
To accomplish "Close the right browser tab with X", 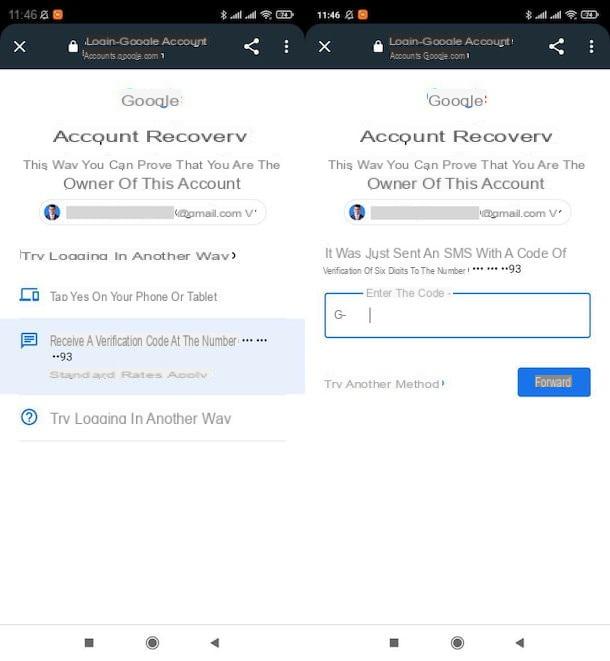I will (325, 46).
